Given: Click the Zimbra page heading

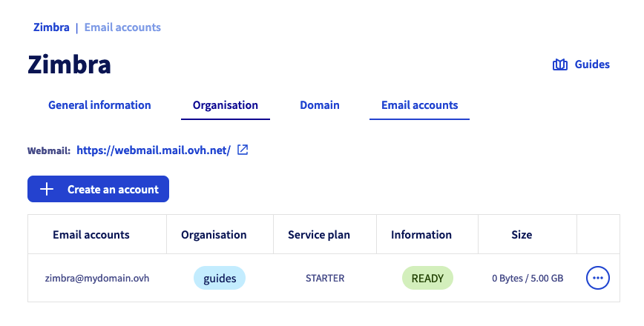Looking at the screenshot, I should click(x=70, y=64).
